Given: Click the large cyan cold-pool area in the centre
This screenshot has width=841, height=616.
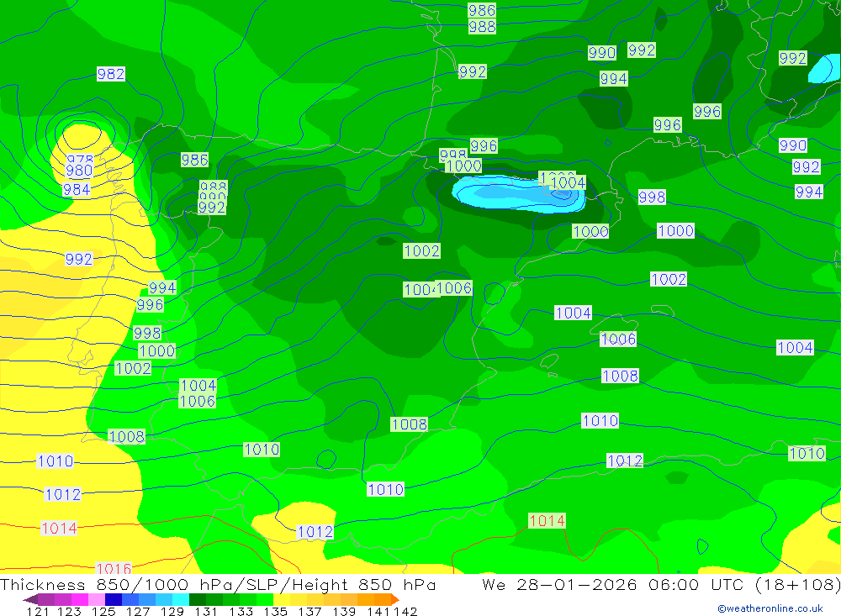Looking at the screenshot, I should (517, 193).
